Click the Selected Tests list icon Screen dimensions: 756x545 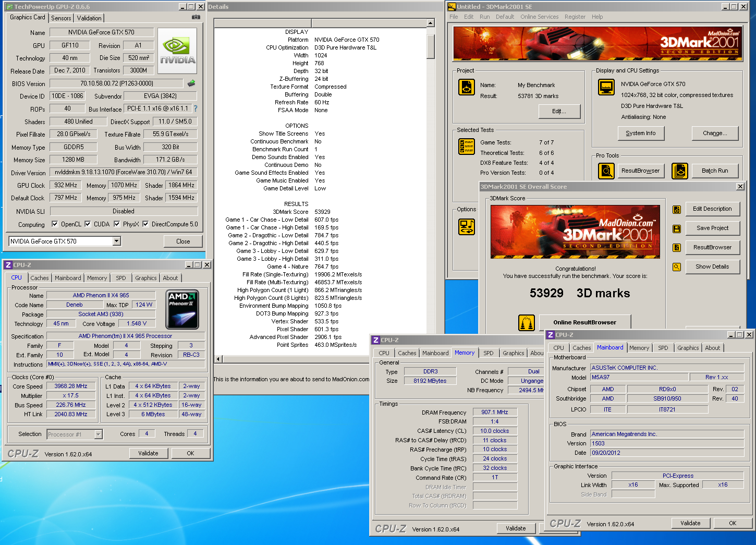(x=467, y=147)
